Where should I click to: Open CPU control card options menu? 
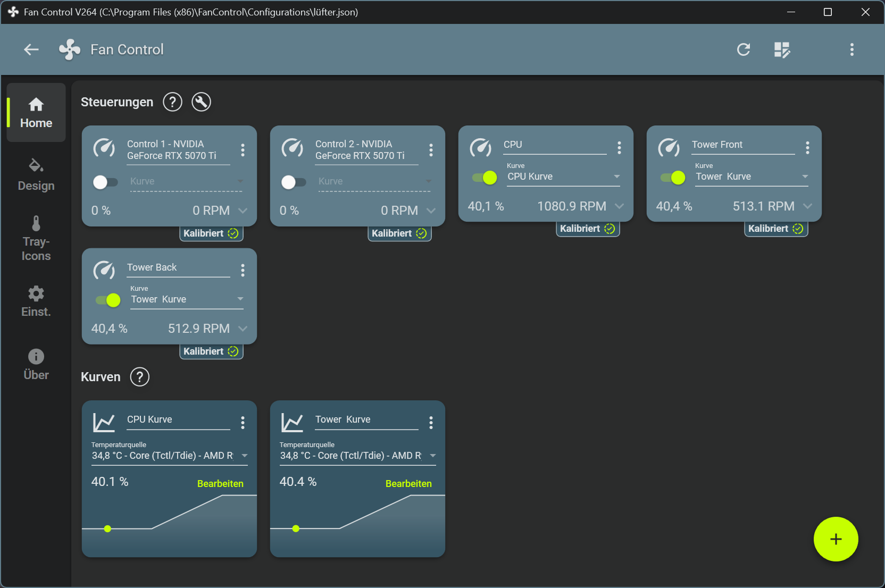[x=620, y=148]
